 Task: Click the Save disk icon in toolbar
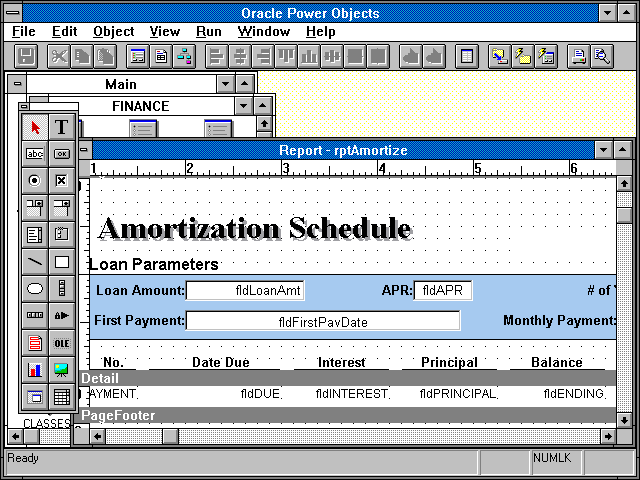point(26,56)
